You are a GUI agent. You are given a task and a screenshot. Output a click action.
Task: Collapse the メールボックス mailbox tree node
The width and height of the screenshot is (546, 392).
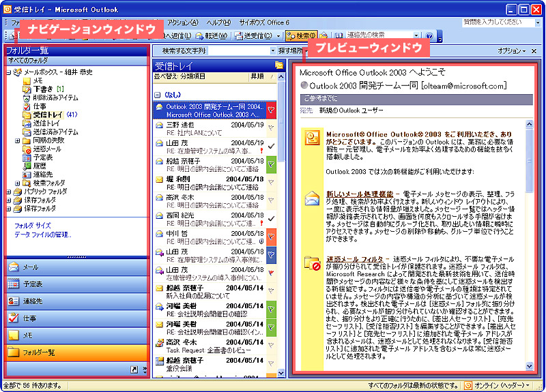point(8,73)
